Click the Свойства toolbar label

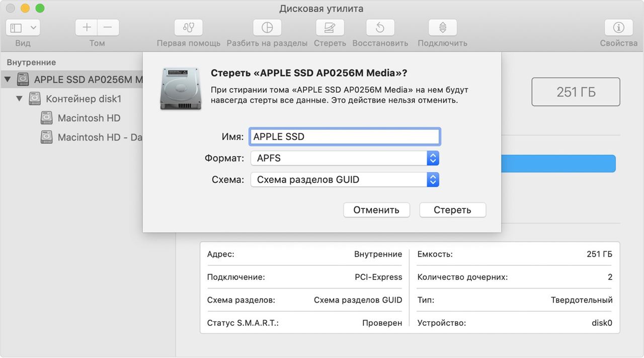pos(619,43)
